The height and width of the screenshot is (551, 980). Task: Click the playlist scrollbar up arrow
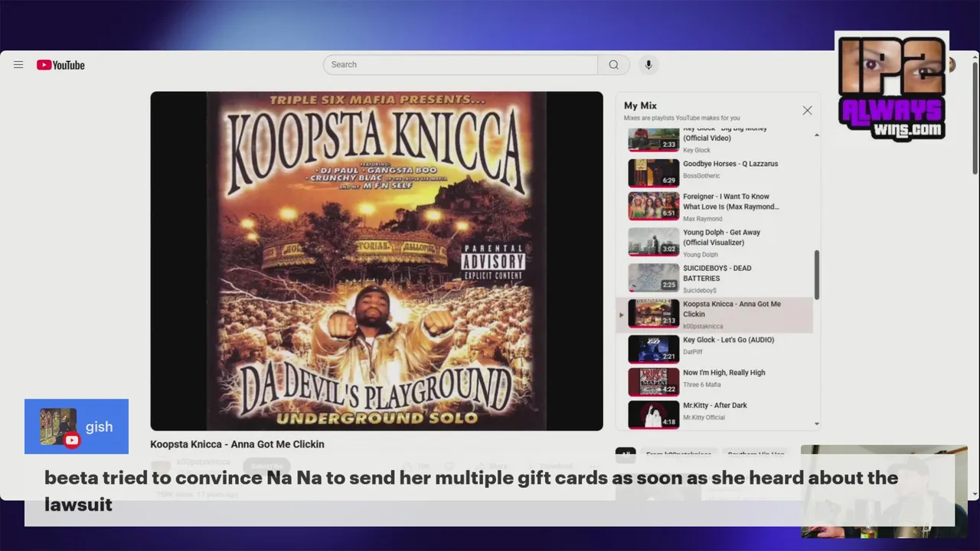coord(817,135)
